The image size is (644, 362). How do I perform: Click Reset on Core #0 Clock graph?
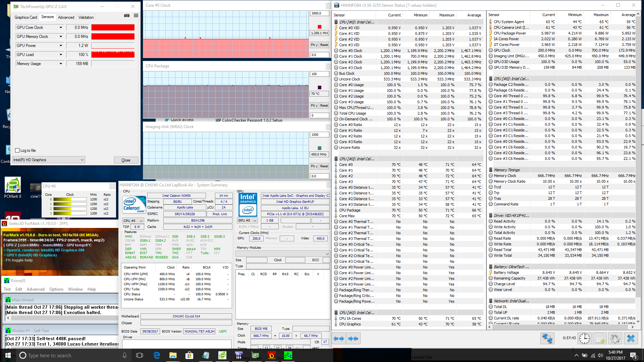[x=324, y=45]
